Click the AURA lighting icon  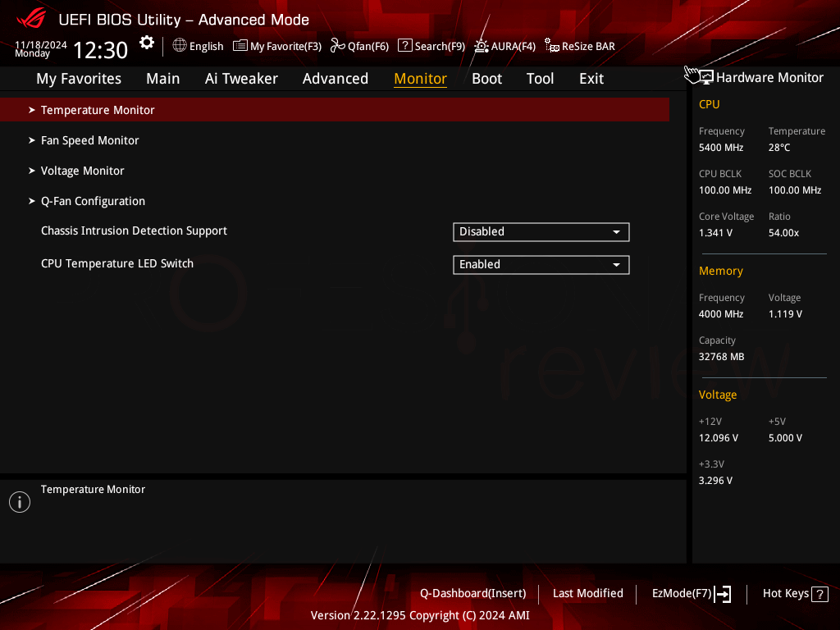[x=481, y=46]
